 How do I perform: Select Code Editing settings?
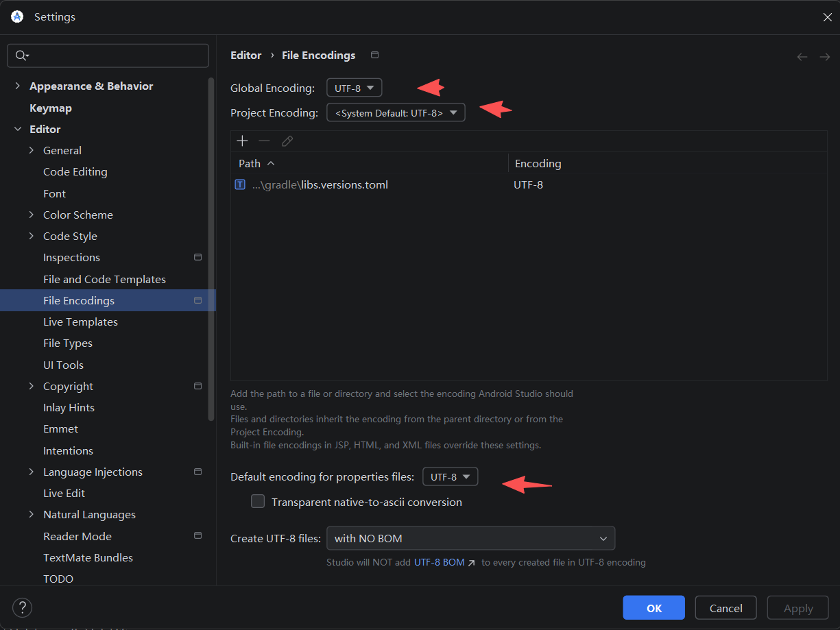click(75, 171)
